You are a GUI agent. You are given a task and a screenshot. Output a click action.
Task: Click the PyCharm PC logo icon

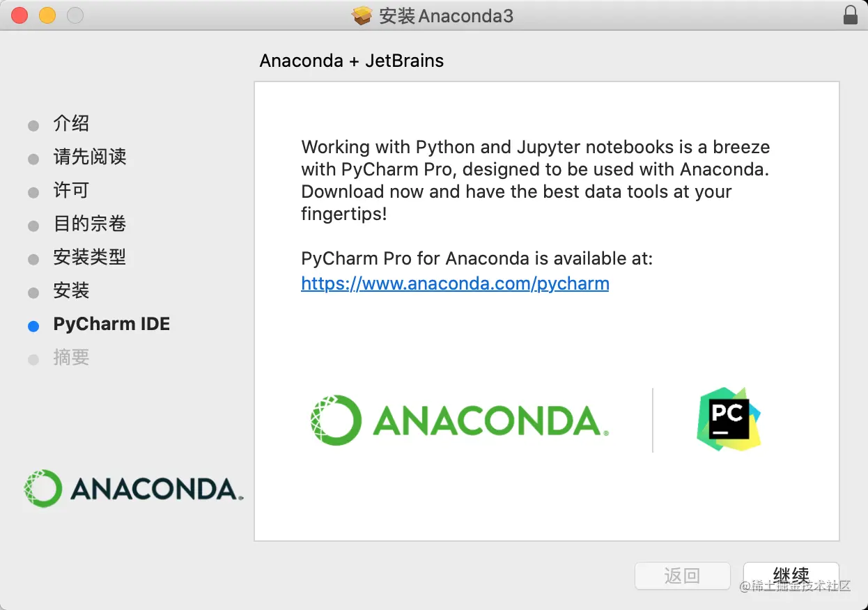[x=727, y=420]
